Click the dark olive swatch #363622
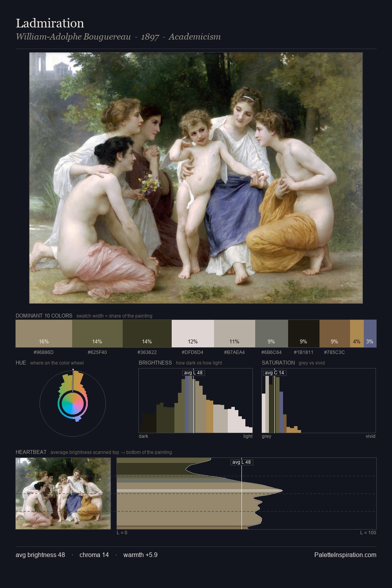392x588 pixels. [x=147, y=334]
